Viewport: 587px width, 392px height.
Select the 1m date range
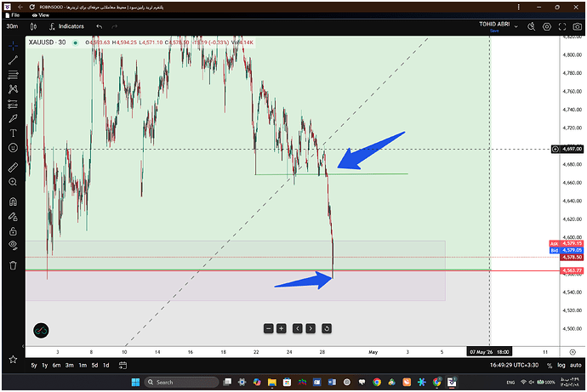83,366
